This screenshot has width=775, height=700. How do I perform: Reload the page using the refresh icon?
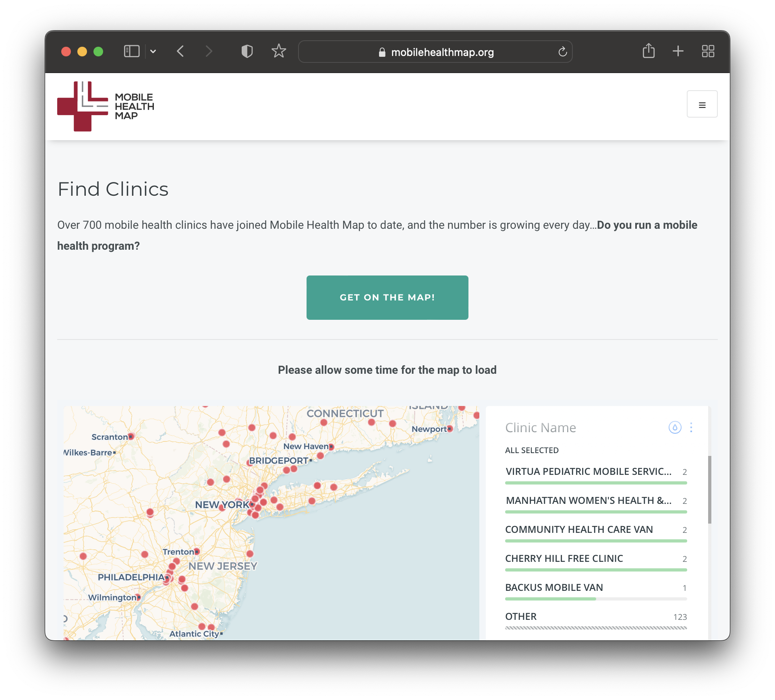562,52
